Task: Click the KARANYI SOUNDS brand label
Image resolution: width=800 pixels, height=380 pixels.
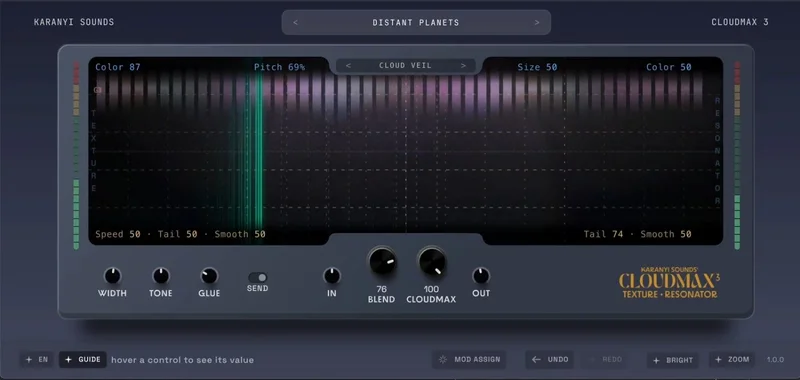Action: [x=74, y=22]
